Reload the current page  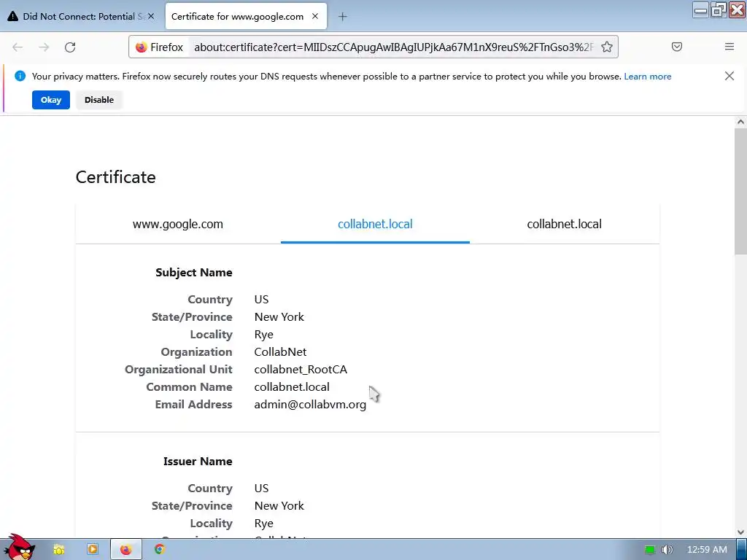coord(70,47)
